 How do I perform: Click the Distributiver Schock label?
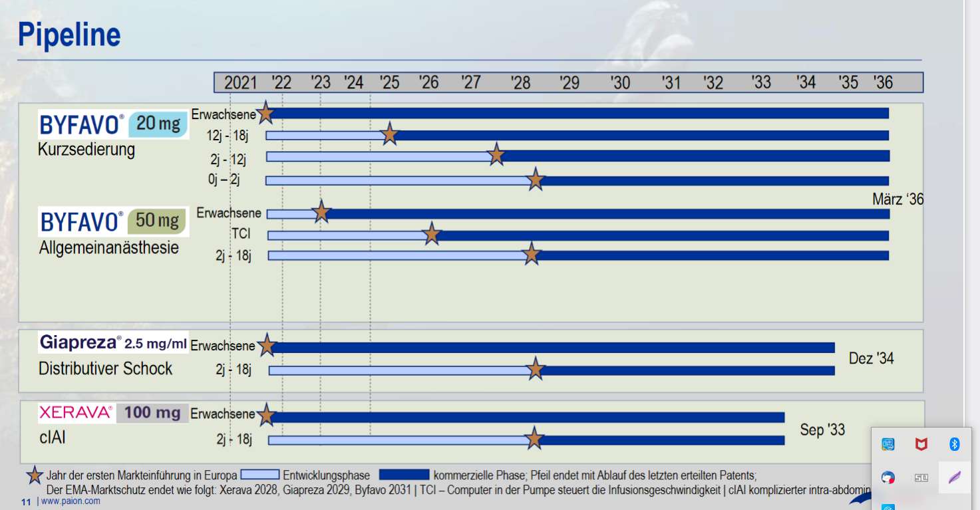[106, 369]
